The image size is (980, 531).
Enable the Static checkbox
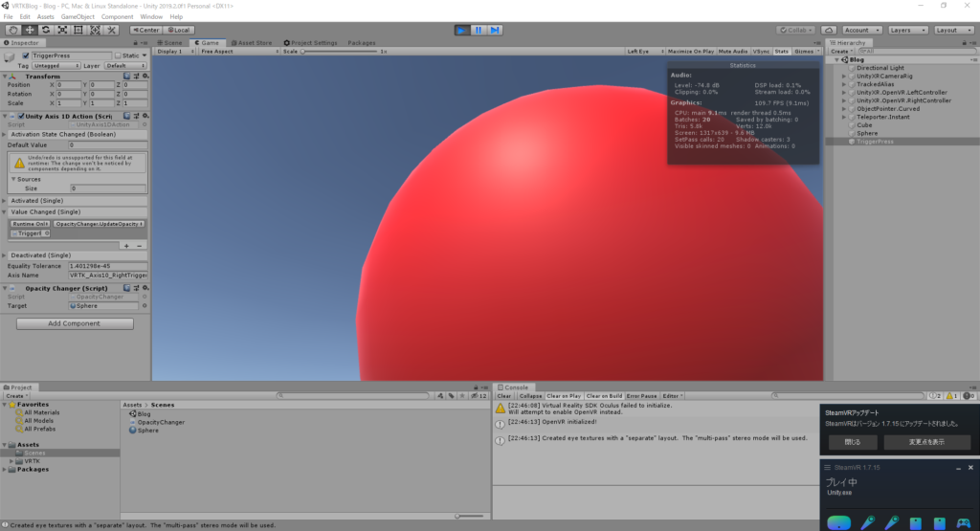[x=118, y=55]
